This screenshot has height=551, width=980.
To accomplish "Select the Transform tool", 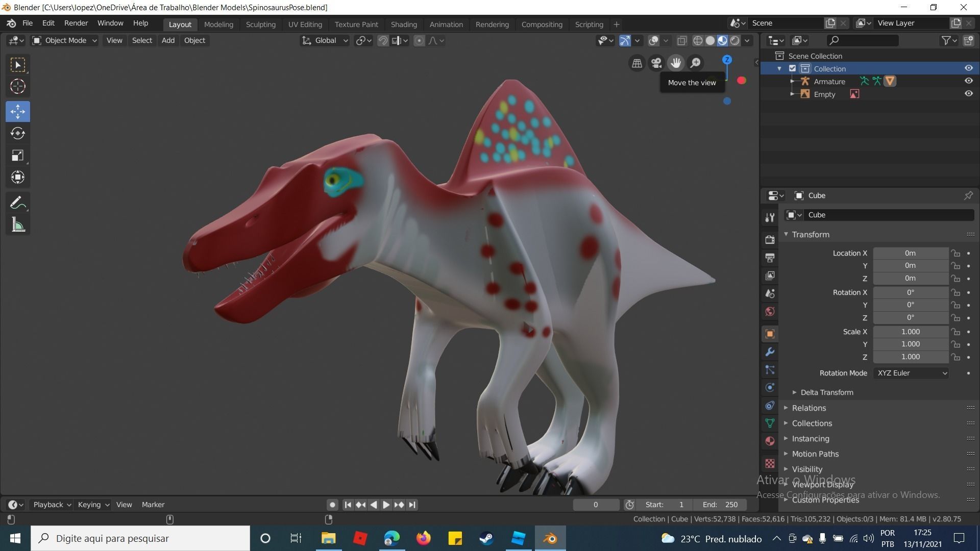I will pos(18,178).
